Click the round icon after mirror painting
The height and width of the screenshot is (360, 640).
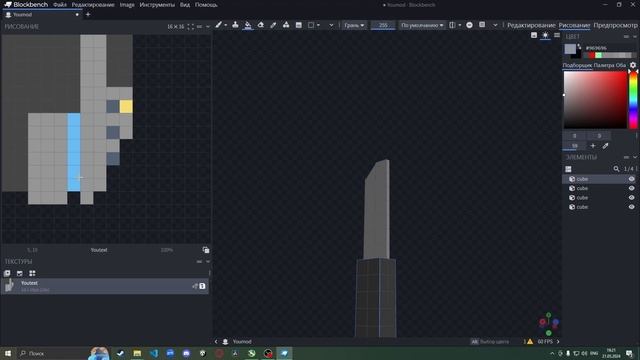469,25
